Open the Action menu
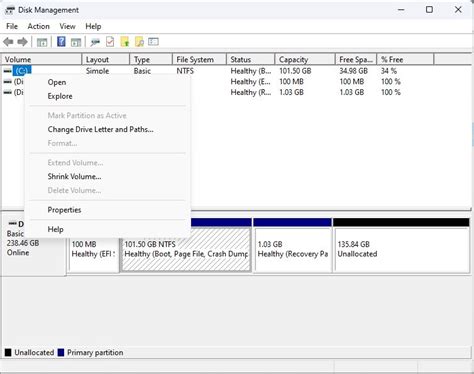 pyautogui.click(x=39, y=26)
